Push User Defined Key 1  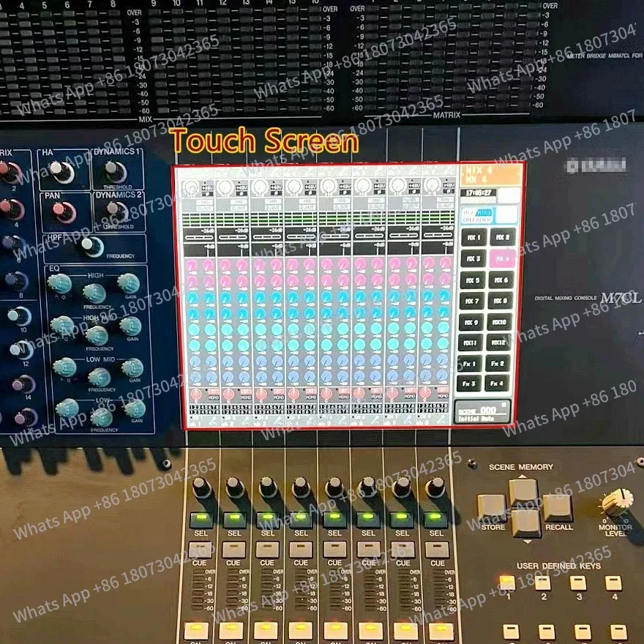(x=507, y=583)
